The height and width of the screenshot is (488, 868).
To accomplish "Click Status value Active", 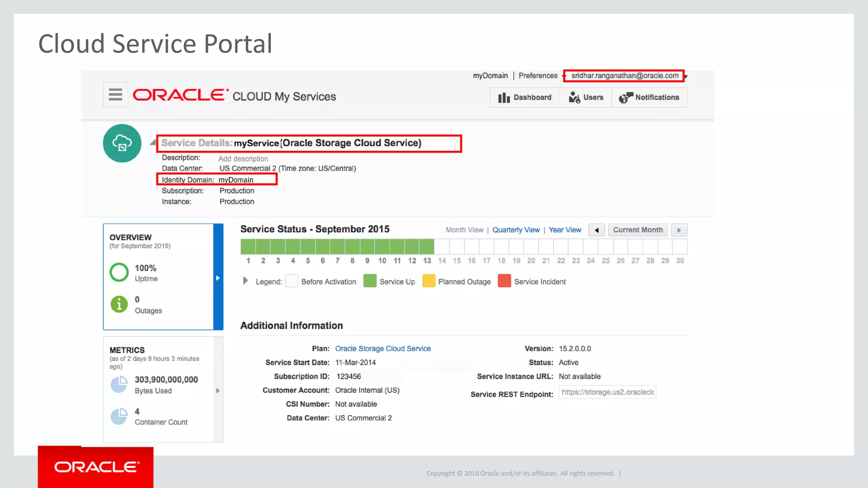I will point(568,363).
